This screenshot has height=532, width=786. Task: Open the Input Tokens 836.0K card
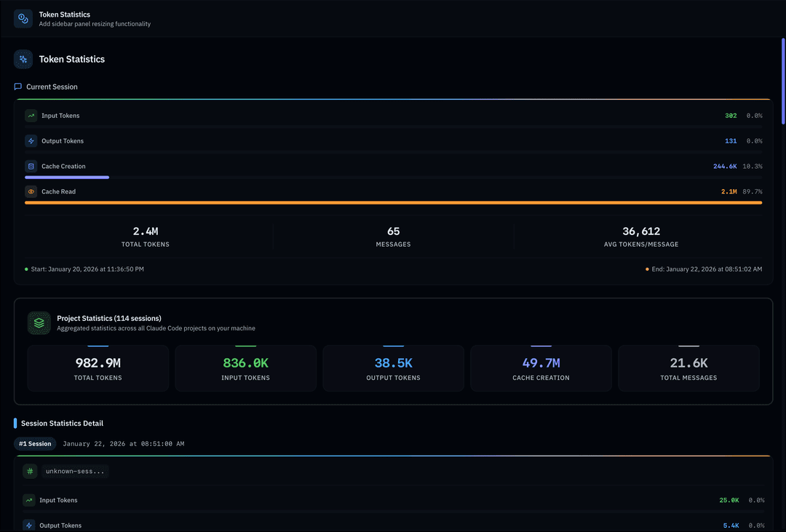pos(246,368)
